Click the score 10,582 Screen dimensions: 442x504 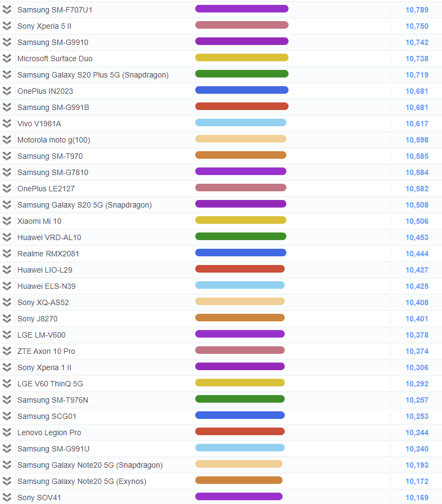tap(417, 189)
